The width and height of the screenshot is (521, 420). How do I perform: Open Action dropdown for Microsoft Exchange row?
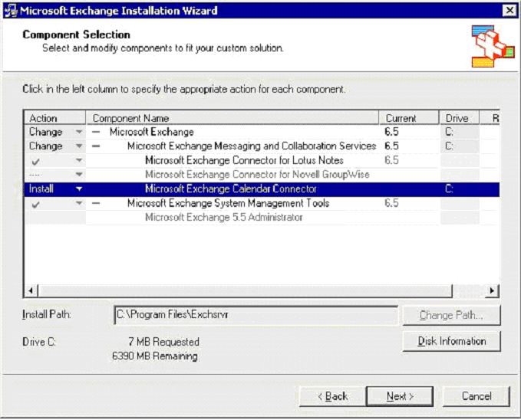(x=77, y=132)
